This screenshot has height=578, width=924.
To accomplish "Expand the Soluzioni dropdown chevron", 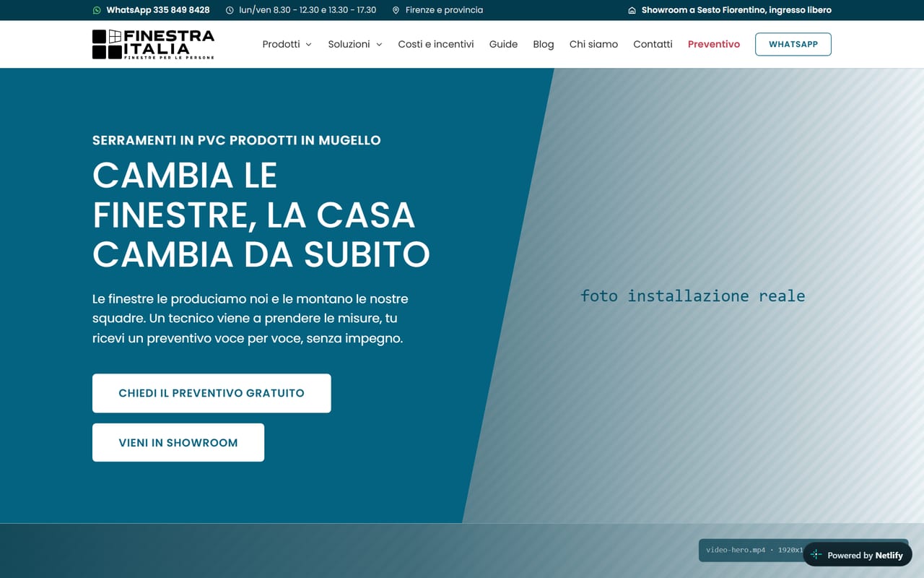I will pyautogui.click(x=379, y=45).
